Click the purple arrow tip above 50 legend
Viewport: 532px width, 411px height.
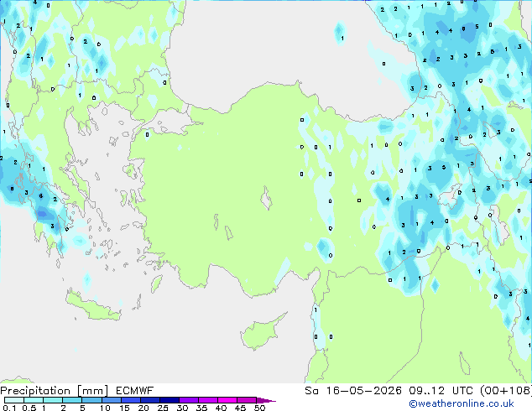[x=266, y=400]
